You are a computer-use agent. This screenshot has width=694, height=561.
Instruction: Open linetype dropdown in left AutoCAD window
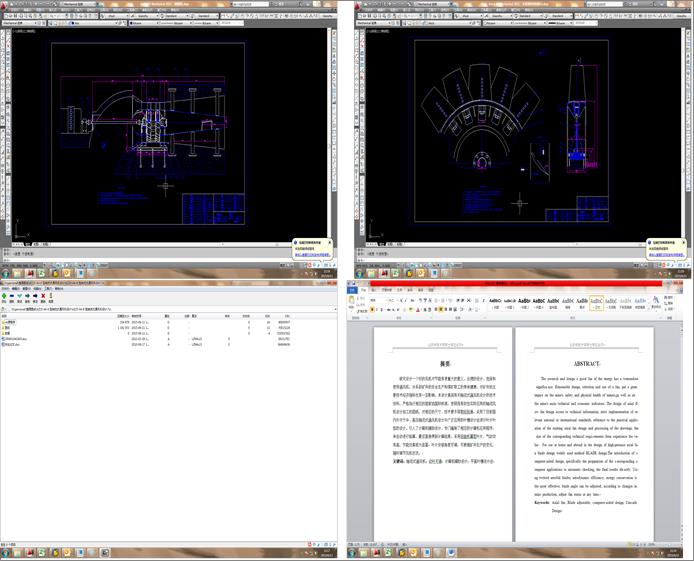[175, 23]
